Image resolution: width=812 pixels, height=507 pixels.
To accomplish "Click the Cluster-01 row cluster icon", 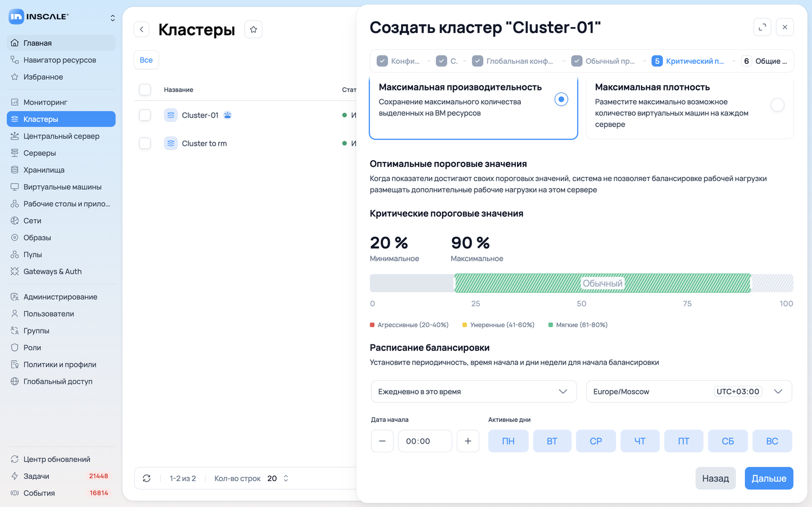I will tap(171, 115).
